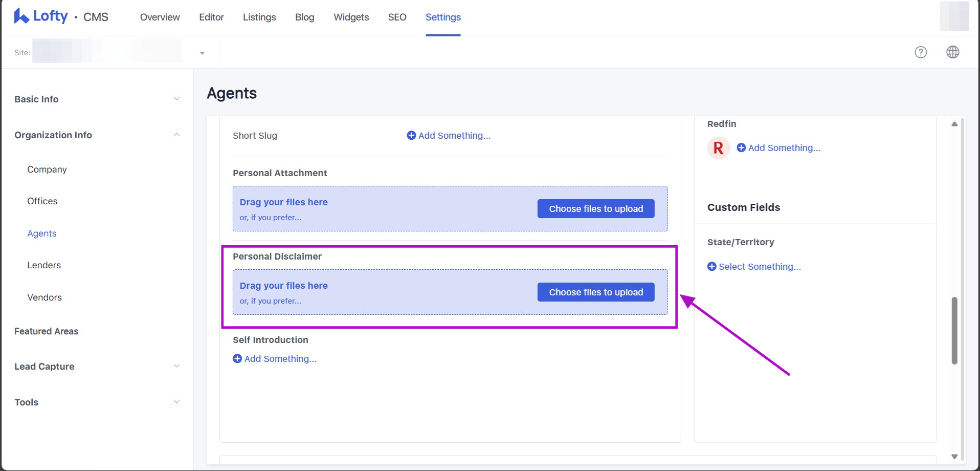Click plus icon beside Redfin Add Something

pos(741,148)
